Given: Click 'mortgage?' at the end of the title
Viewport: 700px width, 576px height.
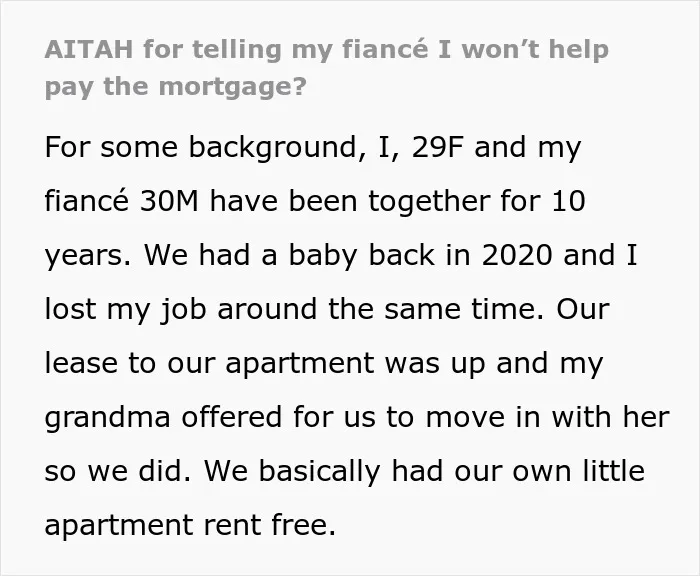Looking at the screenshot, I should coord(233,87).
